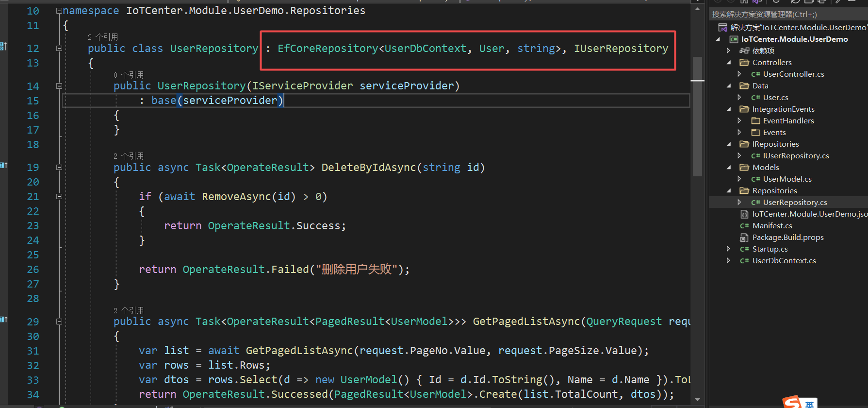Click '0 个引用' CodeLens above the constructor
Image resolution: width=868 pixels, height=408 pixels.
coord(129,75)
